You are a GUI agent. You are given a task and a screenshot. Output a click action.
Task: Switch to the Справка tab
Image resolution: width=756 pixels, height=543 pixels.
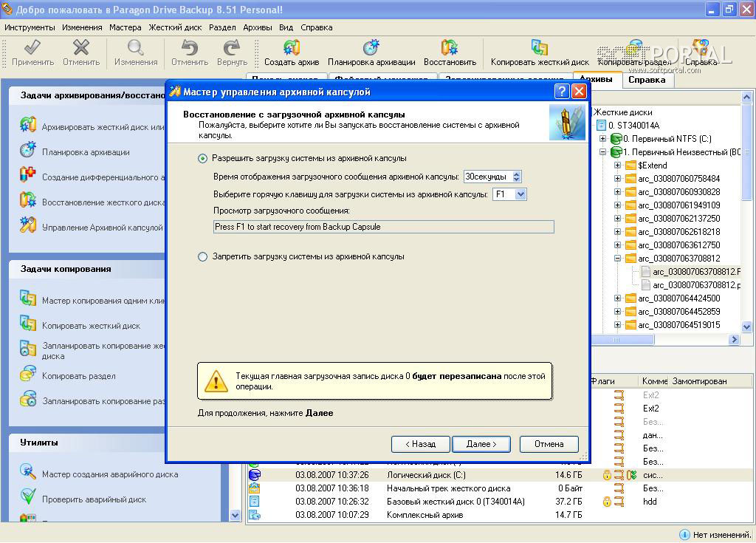click(647, 80)
